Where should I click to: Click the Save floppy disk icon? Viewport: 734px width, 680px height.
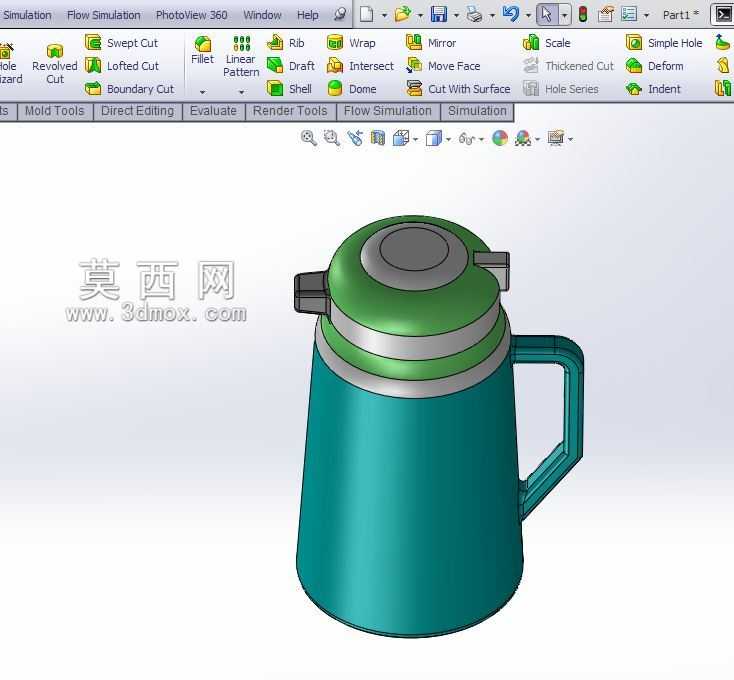pos(439,15)
